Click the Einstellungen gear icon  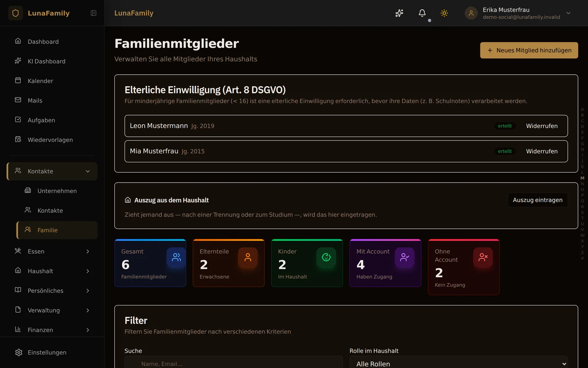[x=19, y=353]
